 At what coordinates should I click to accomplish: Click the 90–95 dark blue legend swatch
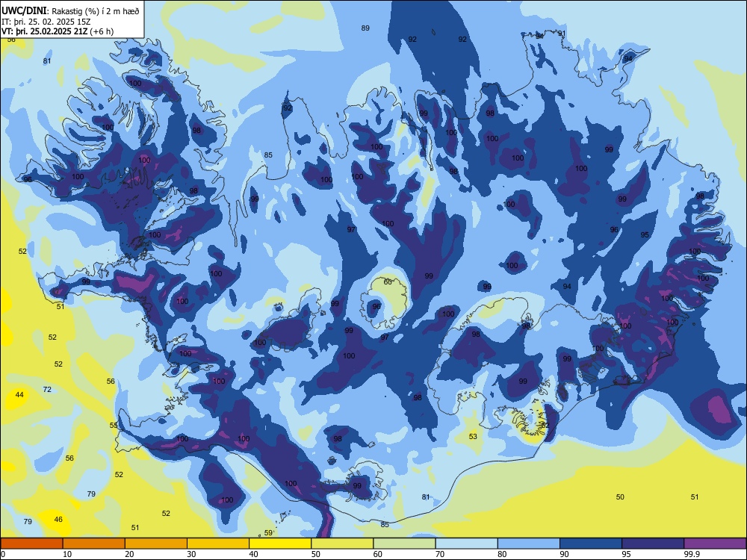click(x=591, y=544)
